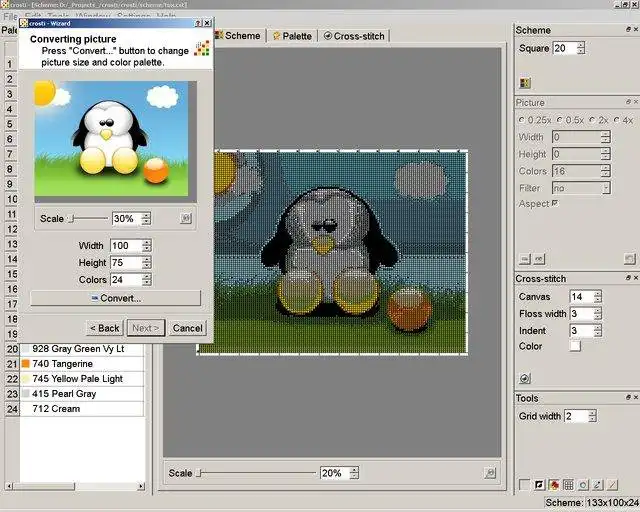Click the main Scale 20% spinner arrows
Viewport: 640px width, 512px height.
click(354, 473)
